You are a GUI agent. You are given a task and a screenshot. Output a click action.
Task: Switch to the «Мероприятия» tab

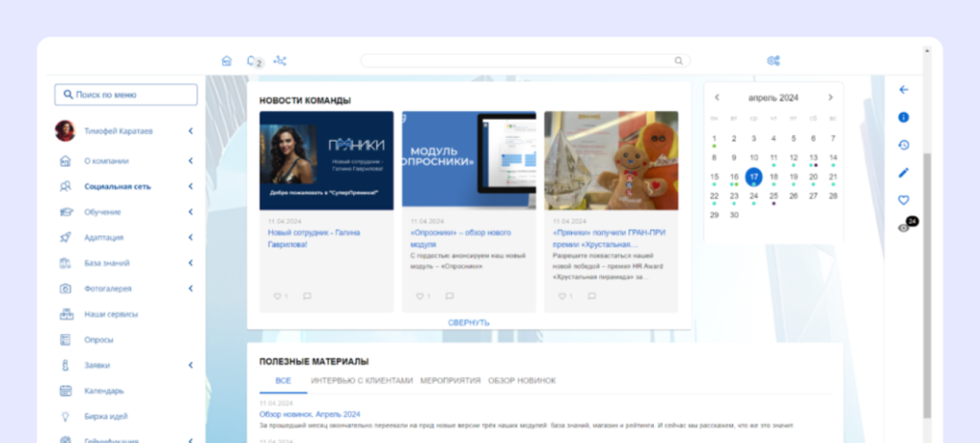(x=450, y=380)
